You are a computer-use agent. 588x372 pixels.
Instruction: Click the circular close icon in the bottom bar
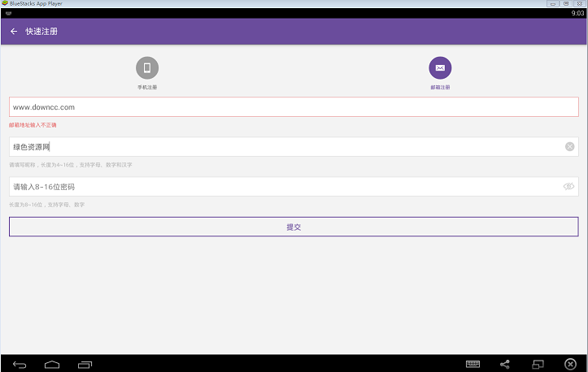tap(570, 364)
